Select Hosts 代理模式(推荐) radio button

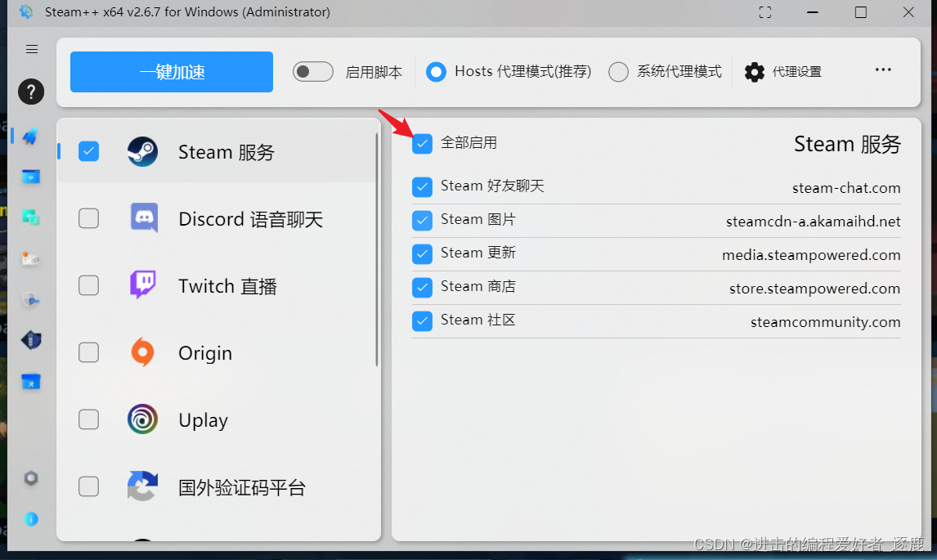click(436, 72)
